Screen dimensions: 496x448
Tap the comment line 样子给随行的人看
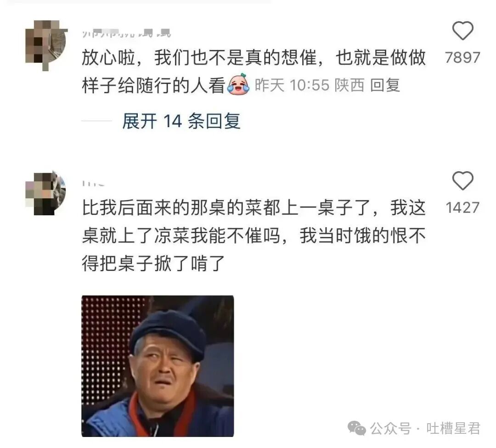(153, 85)
